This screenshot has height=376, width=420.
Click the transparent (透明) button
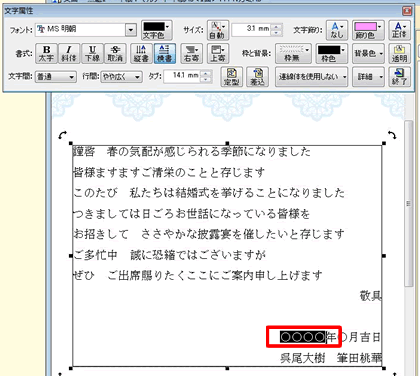[x=399, y=53]
